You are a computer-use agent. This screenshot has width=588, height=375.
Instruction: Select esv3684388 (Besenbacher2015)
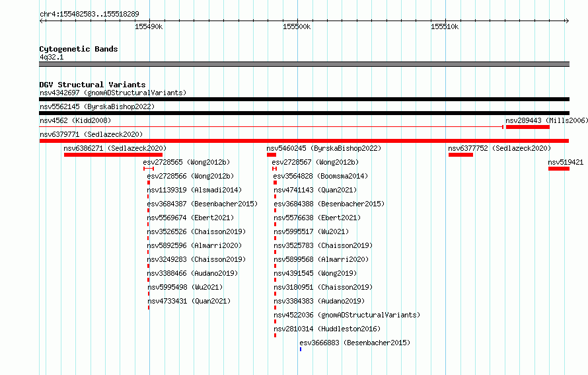(329, 204)
